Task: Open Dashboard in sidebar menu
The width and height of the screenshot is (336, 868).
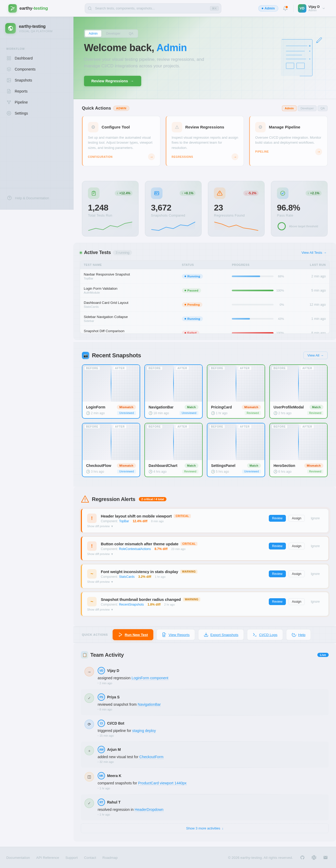Action: tap(36, 58)
